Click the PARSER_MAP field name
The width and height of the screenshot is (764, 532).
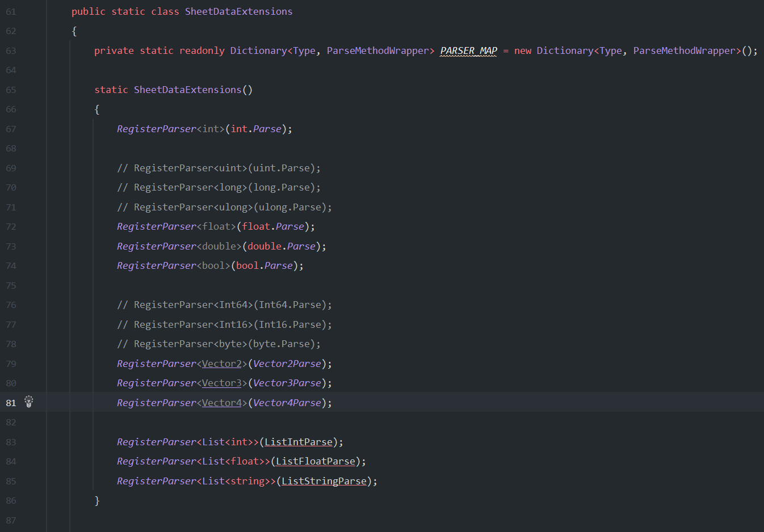(x=469, y=50)
